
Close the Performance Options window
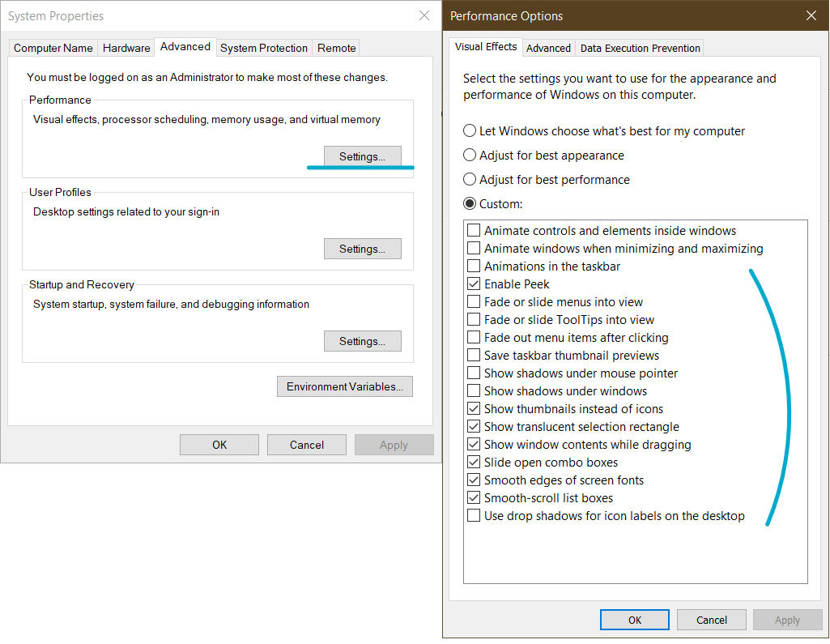(x=811, y=16)
